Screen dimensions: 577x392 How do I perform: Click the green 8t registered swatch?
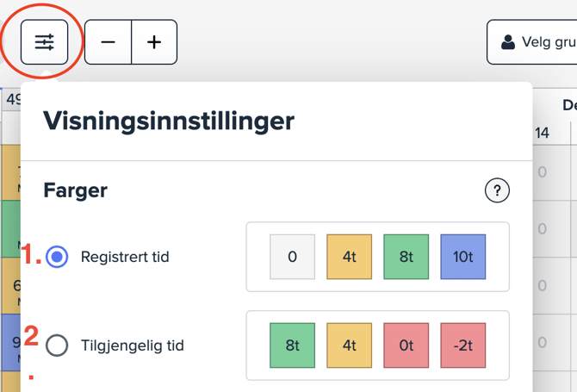point(406,257)
